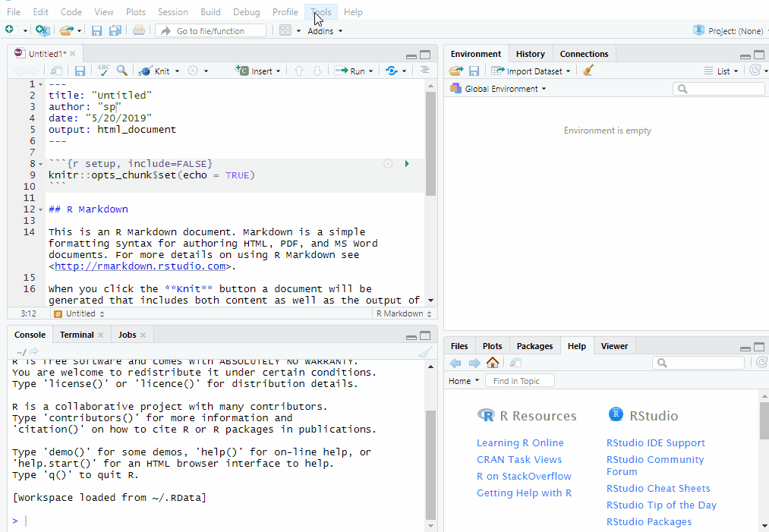
Task: Expand the Knit options dropdown arrow
Action: (x=177, y=71)
